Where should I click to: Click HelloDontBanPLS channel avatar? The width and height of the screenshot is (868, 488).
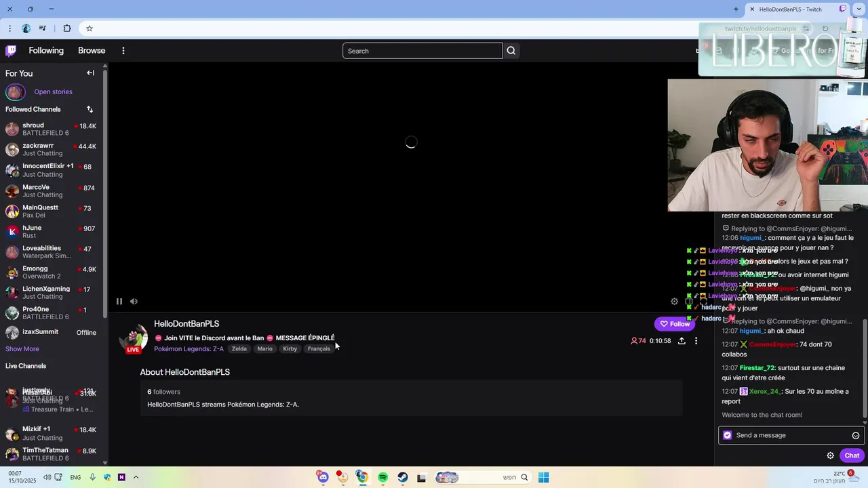(134, 337)
